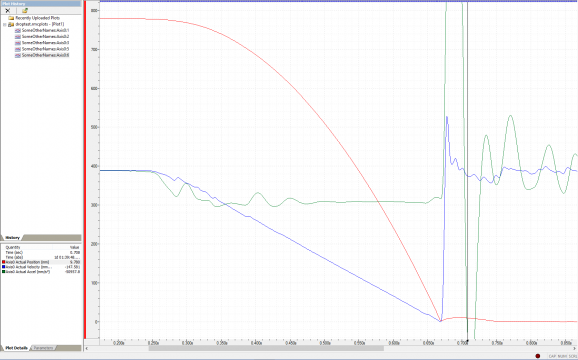The height and width of the screenshot is (360, 578).
Task: Click the horizontal scrollbar thumb below plot
Action: [x=266, y=348]
